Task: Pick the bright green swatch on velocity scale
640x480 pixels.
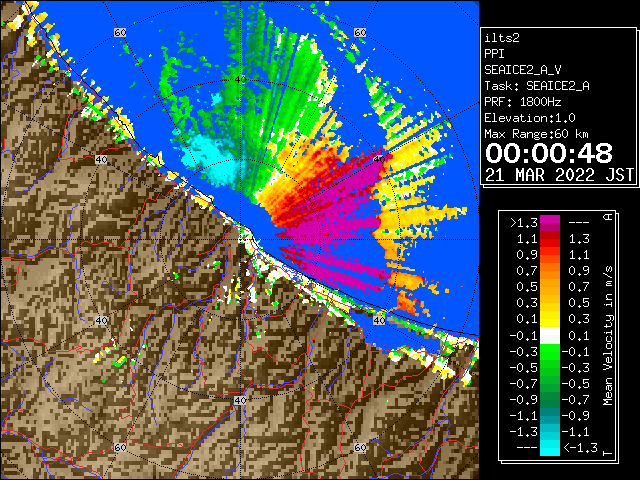Action: coord(550,352)
